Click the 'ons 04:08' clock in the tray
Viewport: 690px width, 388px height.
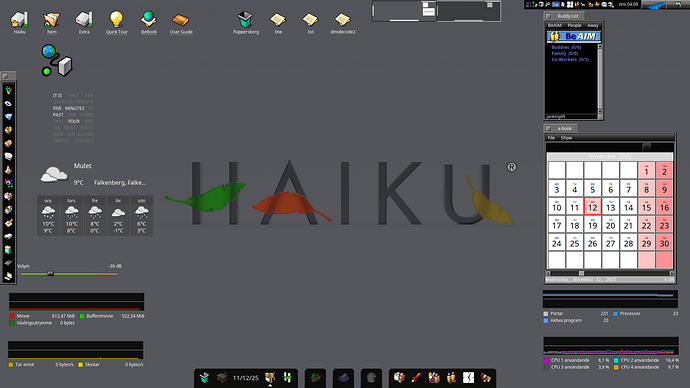tap(628, 4)
